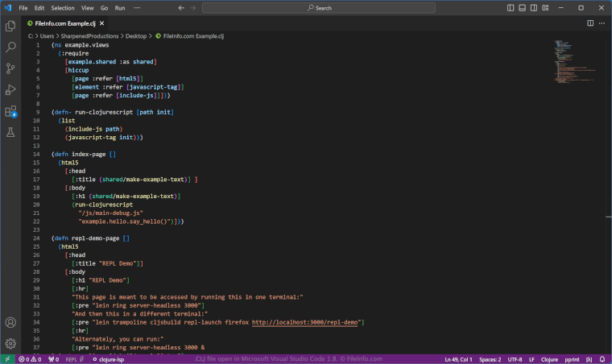Expand the overflow menu in menu bar

136,7
